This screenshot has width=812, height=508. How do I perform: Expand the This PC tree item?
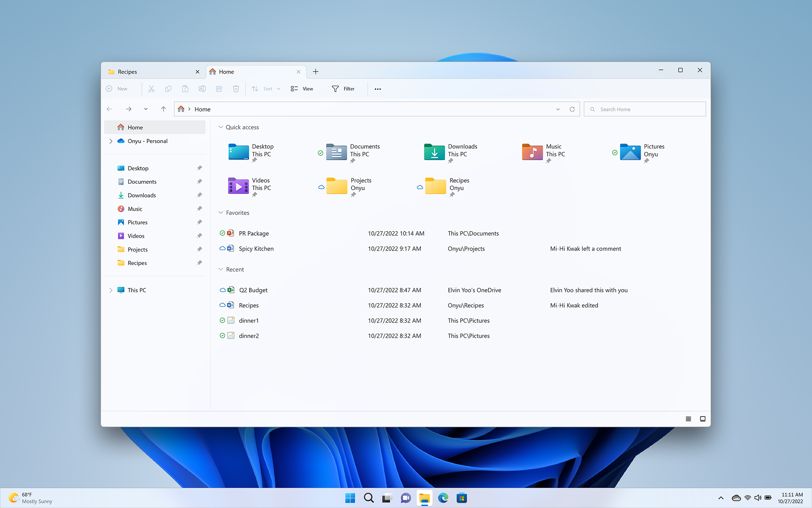tap(111, 290)
